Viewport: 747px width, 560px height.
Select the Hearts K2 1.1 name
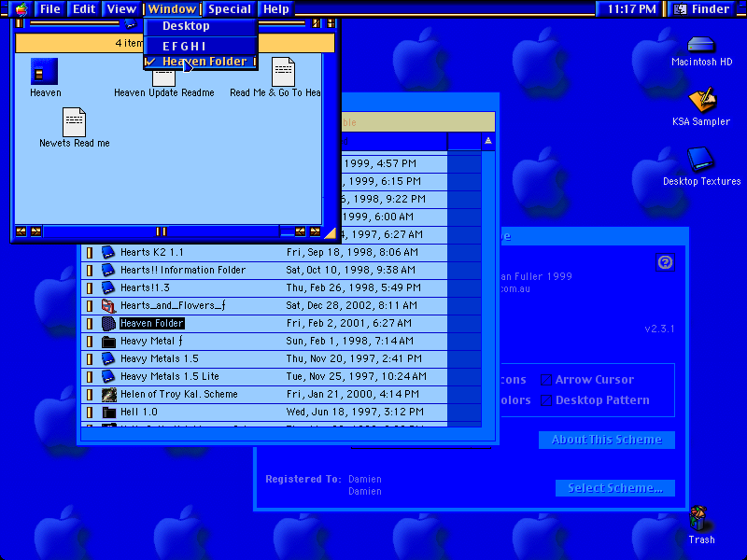tap(152, 252)
